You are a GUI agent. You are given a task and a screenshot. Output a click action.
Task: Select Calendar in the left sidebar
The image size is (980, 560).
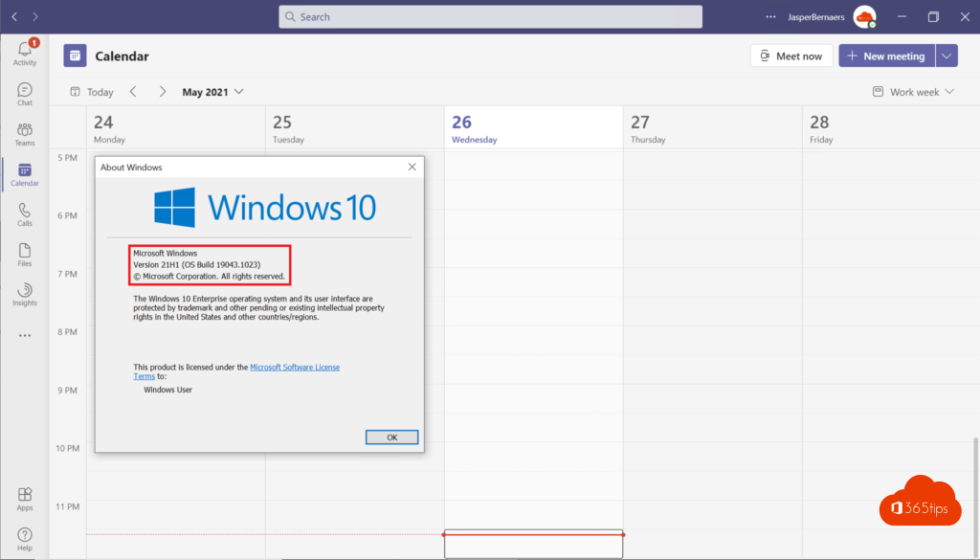point(25,174)
